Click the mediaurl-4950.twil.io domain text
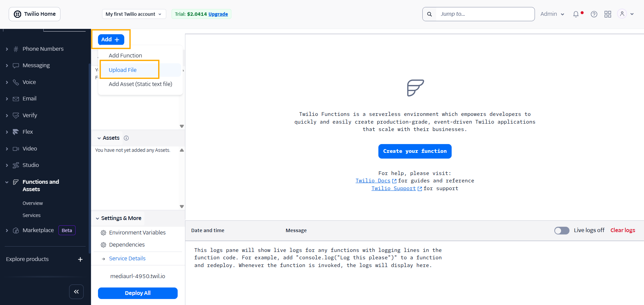 [138, 276]
